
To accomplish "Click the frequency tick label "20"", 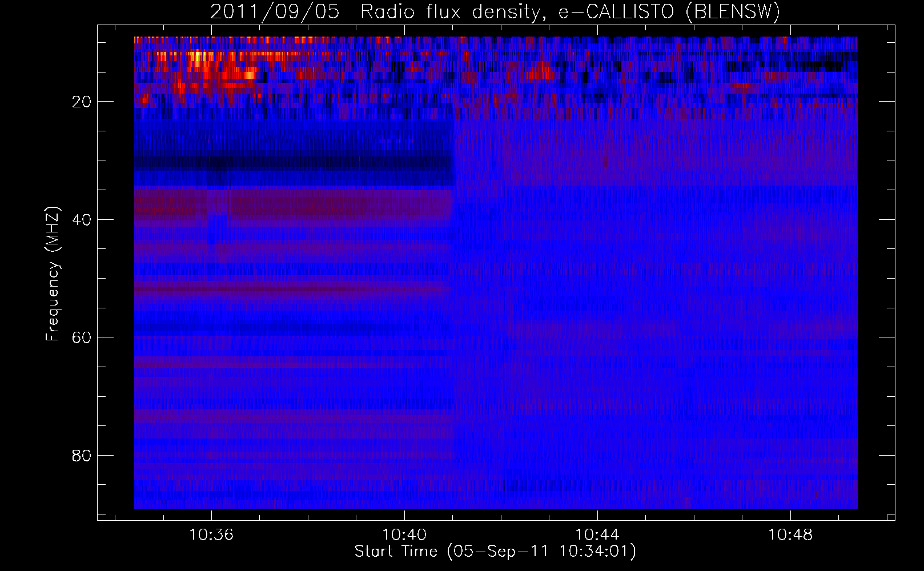I will pos(82,102).
